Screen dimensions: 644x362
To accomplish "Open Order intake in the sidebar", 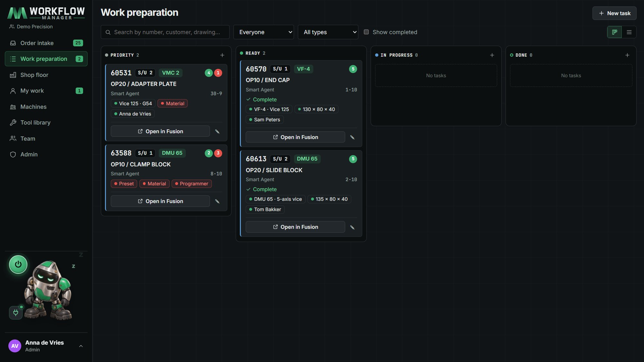I will pyautogui.click(x=46, y=43).
